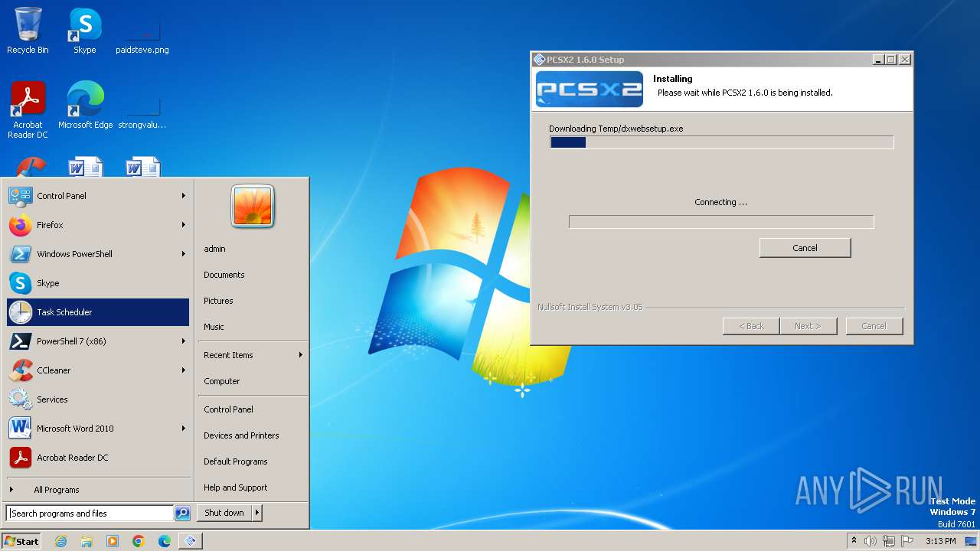Expand Recent Items submenu arrow

point(301,355)
